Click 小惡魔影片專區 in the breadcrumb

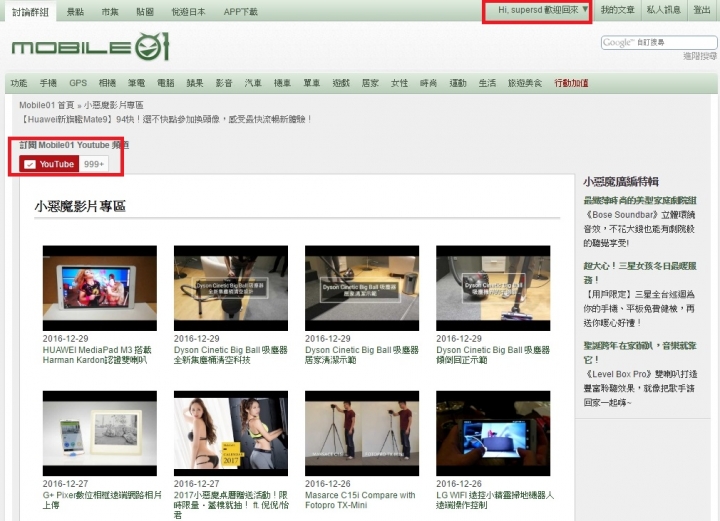pos(113,105)
